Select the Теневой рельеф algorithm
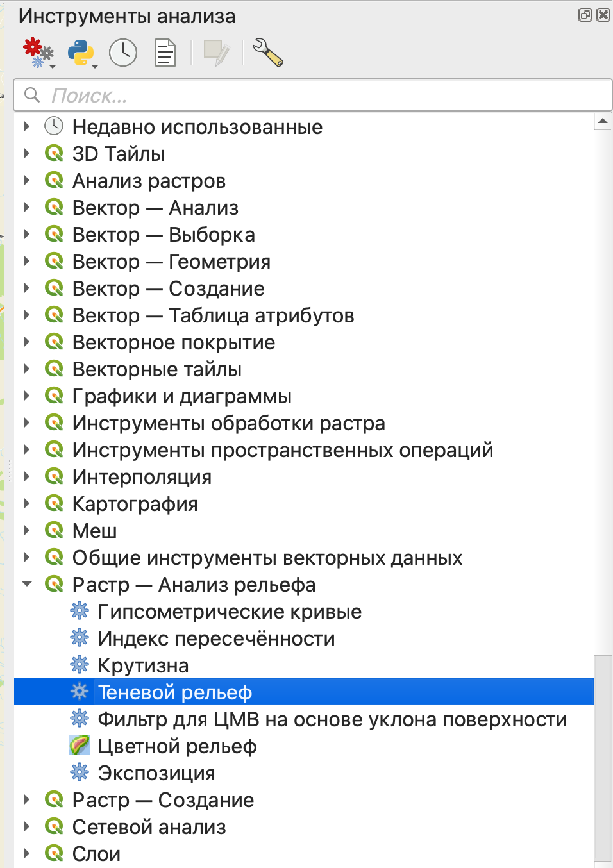Viewport: 613px width, 868px height. [174, 692]
